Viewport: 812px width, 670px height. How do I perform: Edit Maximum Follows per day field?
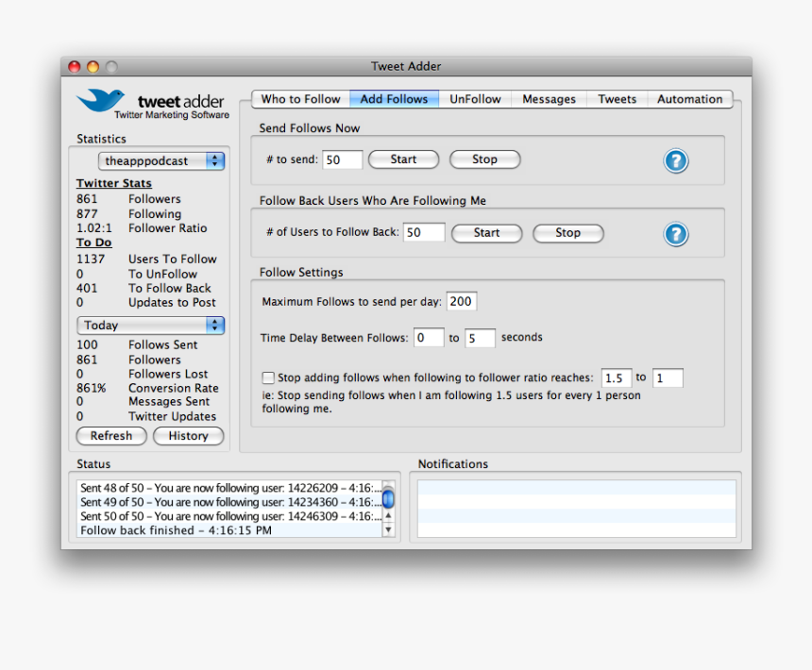pos(462,301)
